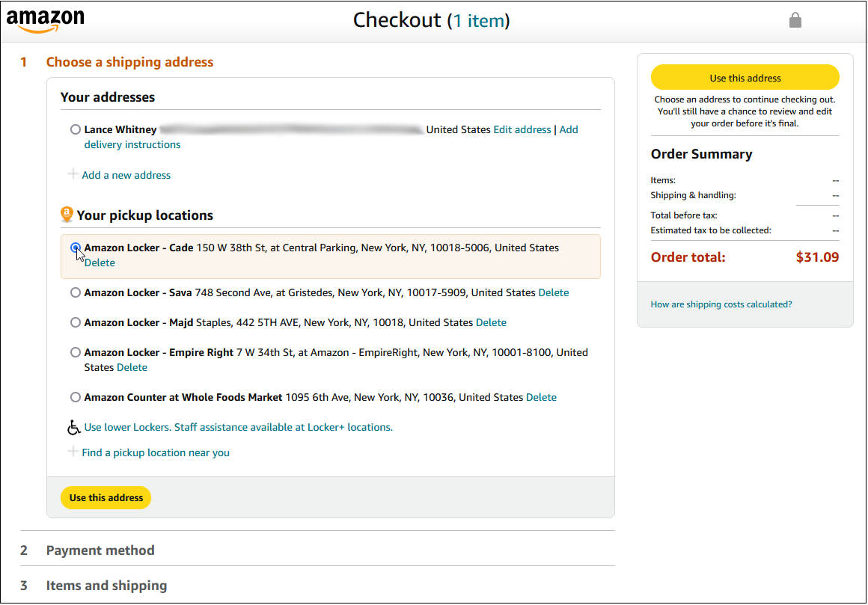Click the Amazon logo
This screenshot has height=605, width=868.
coord(46,21)
